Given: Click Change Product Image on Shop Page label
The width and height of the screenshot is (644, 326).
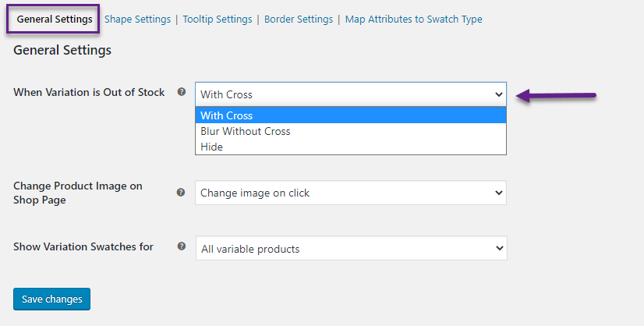Looking at the screenshot, I should [x=78, y=193].
